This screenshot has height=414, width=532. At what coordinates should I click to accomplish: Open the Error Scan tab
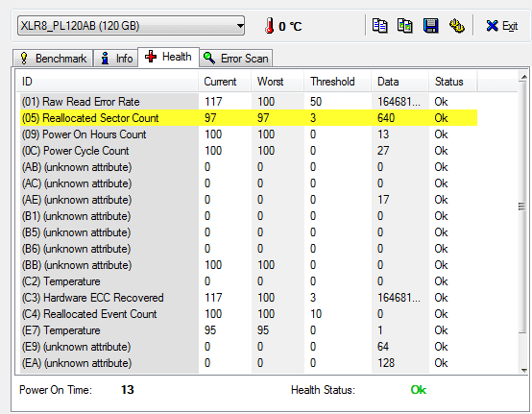coord(236,59)
